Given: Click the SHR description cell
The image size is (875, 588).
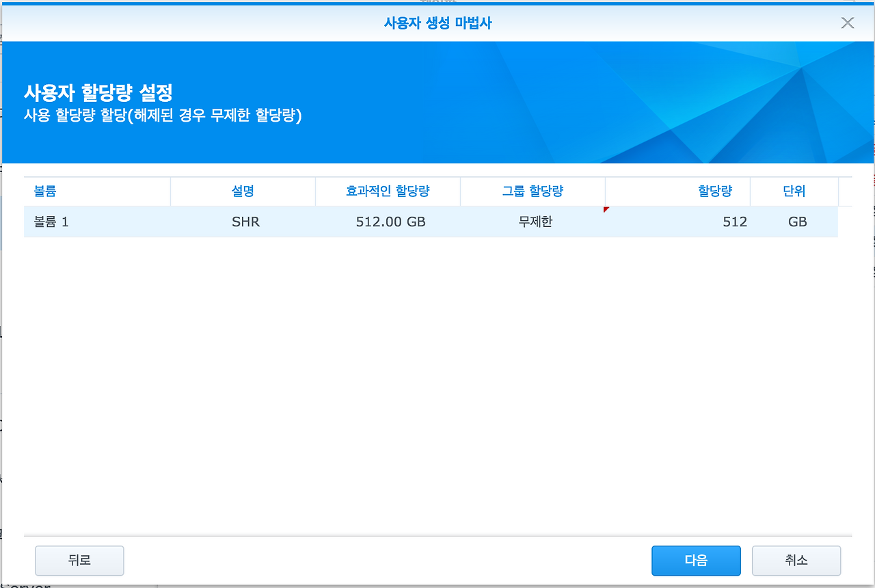Looking at the screenshot, I should point(243,222).
